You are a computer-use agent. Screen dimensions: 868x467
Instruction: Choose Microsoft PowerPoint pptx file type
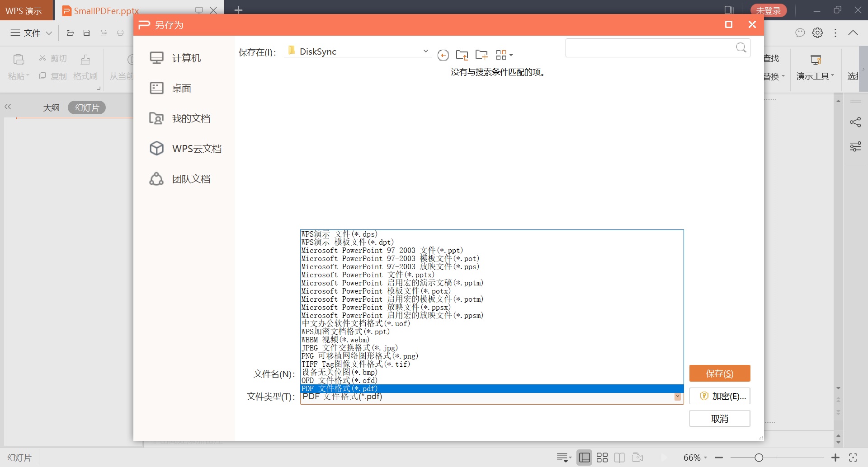tap(368, 275)
